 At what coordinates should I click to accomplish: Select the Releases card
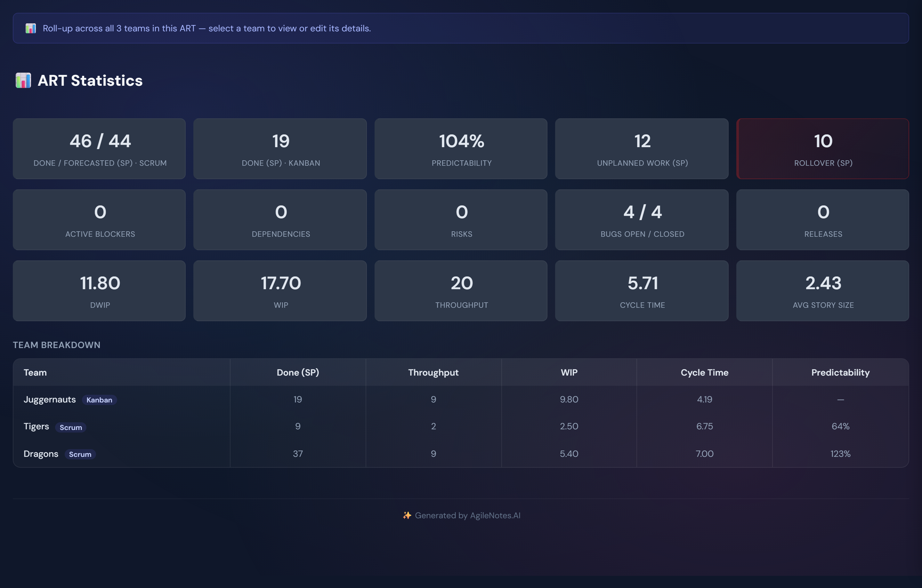[822, 219]
